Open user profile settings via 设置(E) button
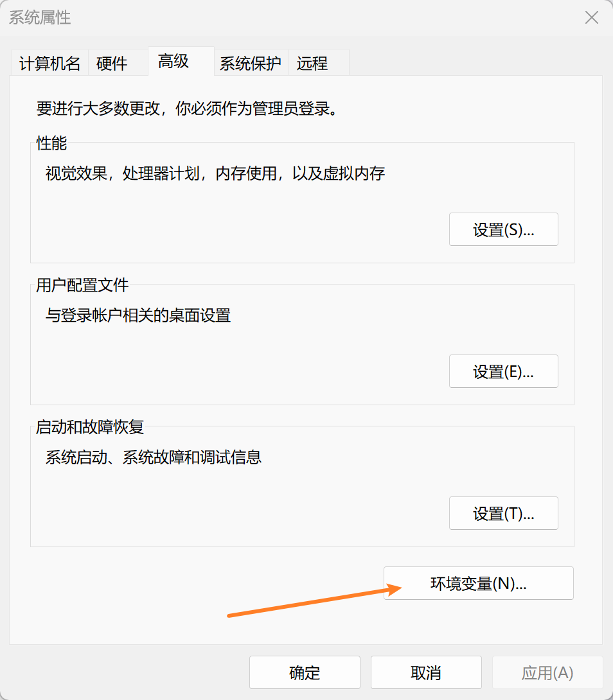The height and width of the screenshot is (700, 613). pos(503,371)
